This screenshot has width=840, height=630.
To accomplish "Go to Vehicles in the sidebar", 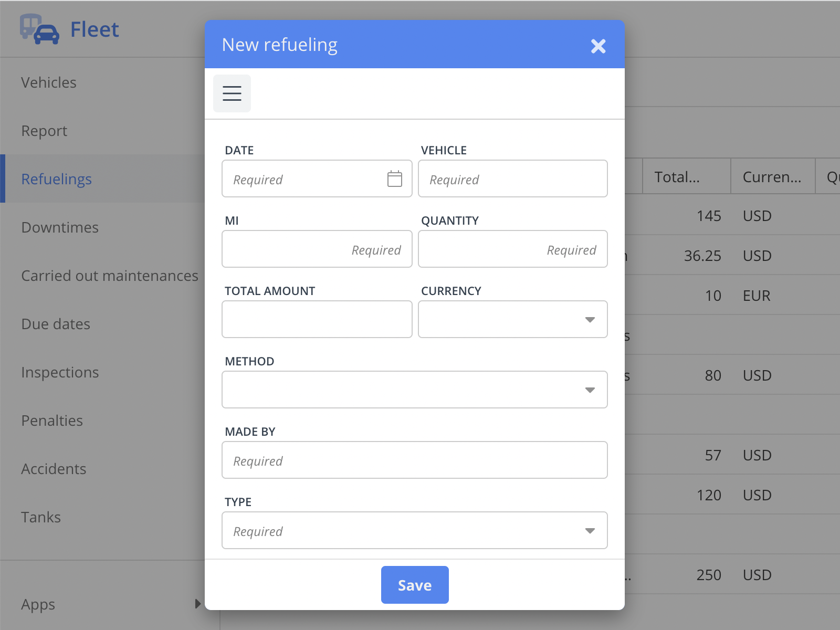I will pos(49,82).
